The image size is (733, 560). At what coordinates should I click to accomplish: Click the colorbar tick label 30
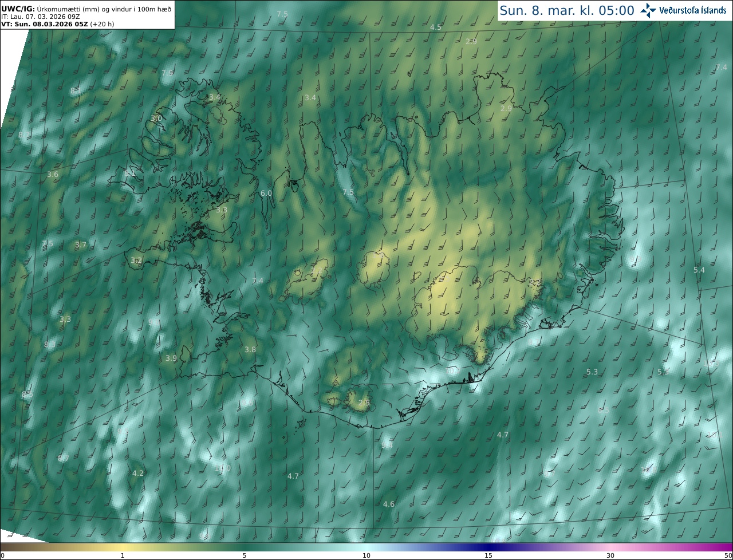[610, 555]
